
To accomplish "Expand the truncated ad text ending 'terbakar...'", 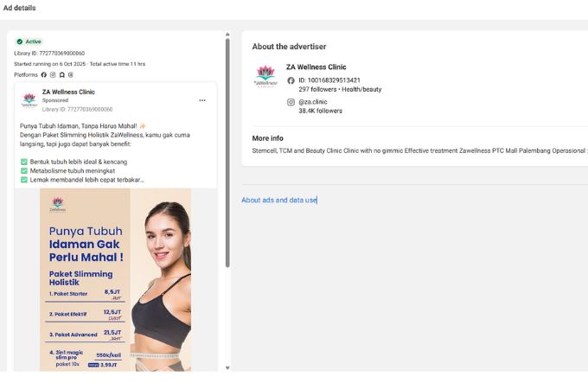I will click(x=130, y=180).
